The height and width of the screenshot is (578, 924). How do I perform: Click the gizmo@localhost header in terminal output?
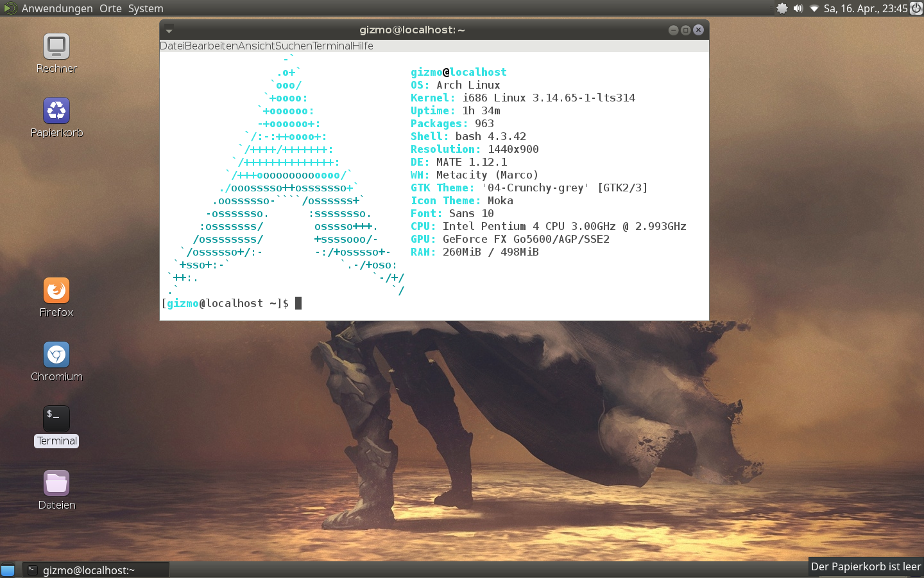[x=459, y=72]
